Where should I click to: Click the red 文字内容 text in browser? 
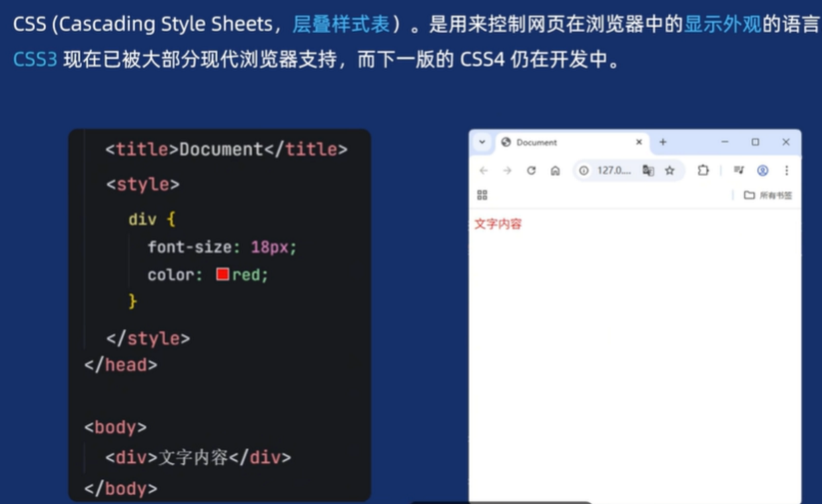(x=498, y=224)
